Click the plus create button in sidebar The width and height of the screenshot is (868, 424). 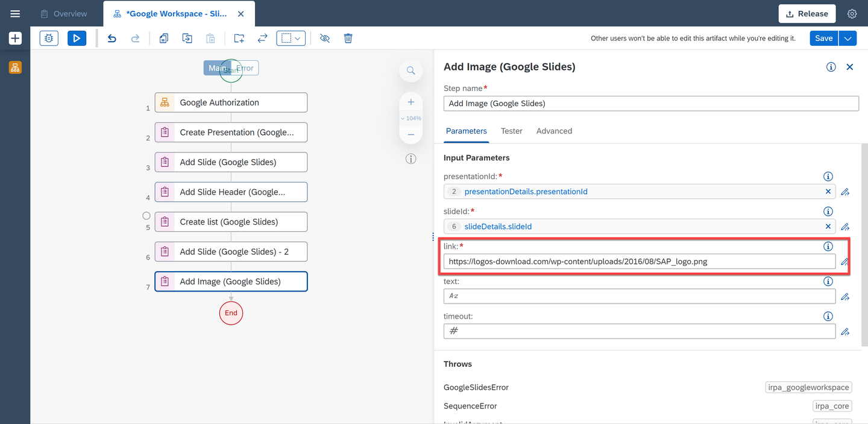(x=15, y=39)
